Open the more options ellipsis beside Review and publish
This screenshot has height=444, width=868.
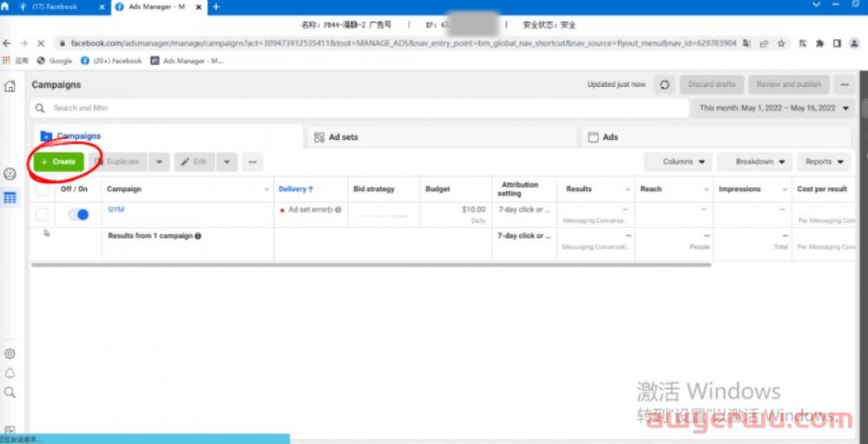[845, 85]
